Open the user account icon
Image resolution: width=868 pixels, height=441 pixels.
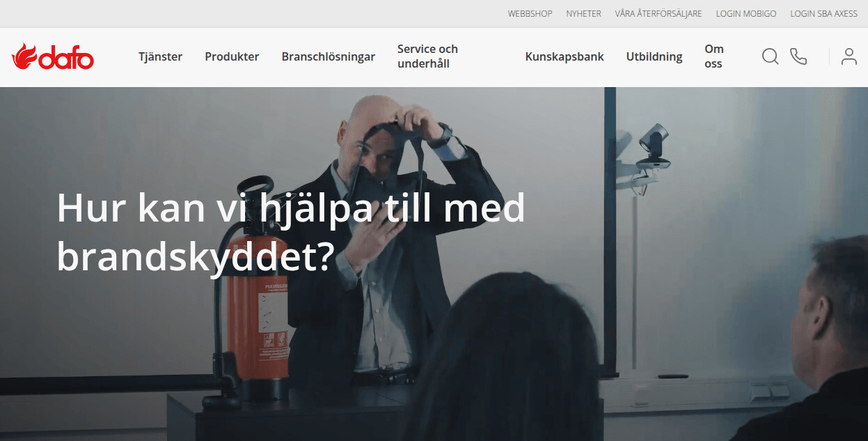point(849,56)
